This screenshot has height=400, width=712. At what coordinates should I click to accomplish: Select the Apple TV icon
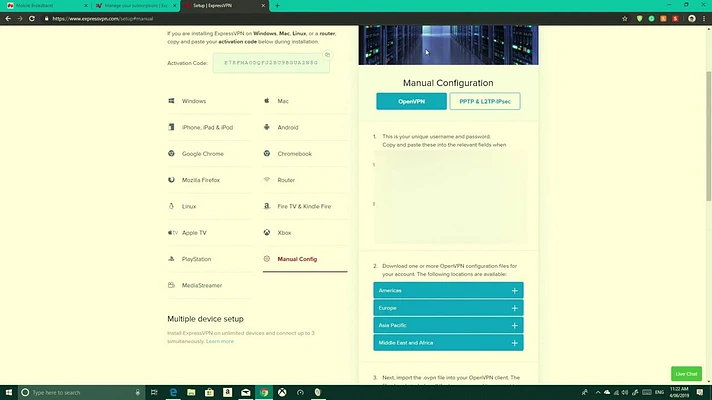tap(173, 232)
